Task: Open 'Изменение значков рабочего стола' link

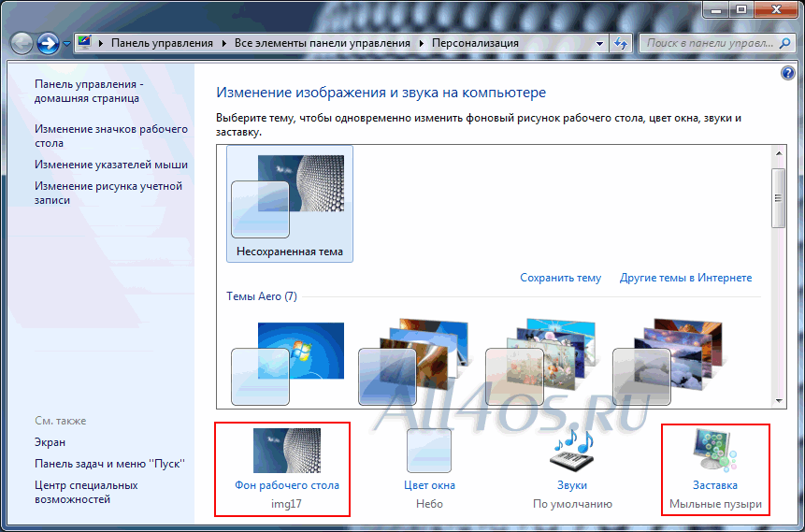Action: pyautogui.click(x=111, y=137)
